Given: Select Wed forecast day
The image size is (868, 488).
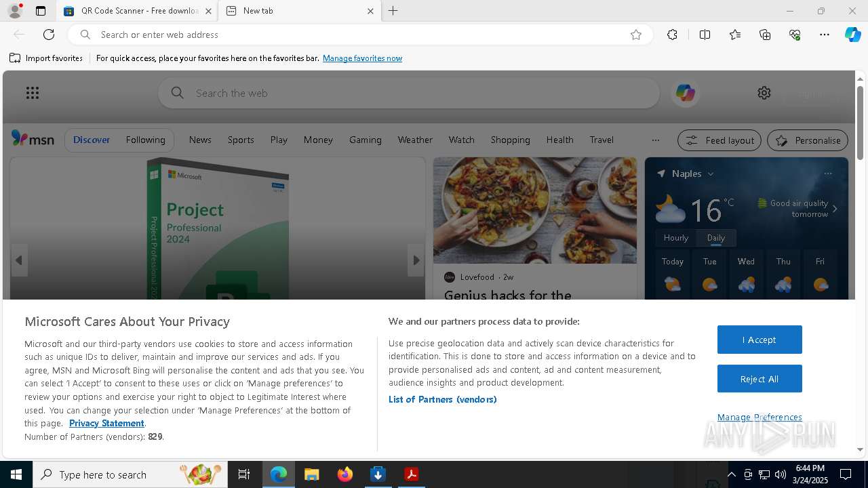Looking at the screenshot, I should tap(746, 274).
